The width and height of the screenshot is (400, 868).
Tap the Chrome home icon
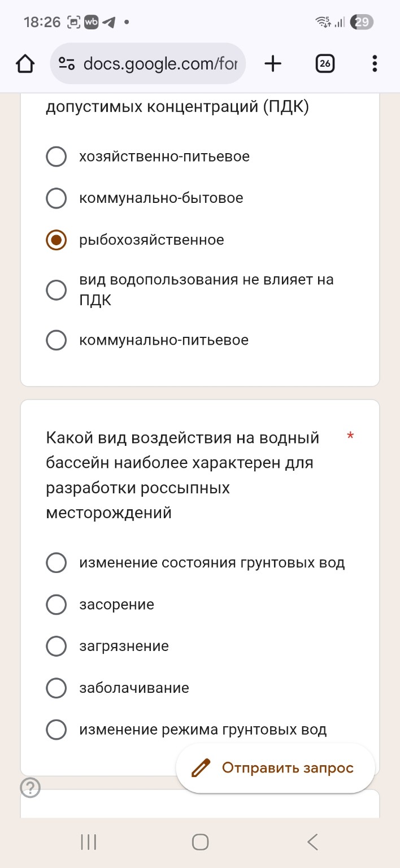(x=25, y=63)
